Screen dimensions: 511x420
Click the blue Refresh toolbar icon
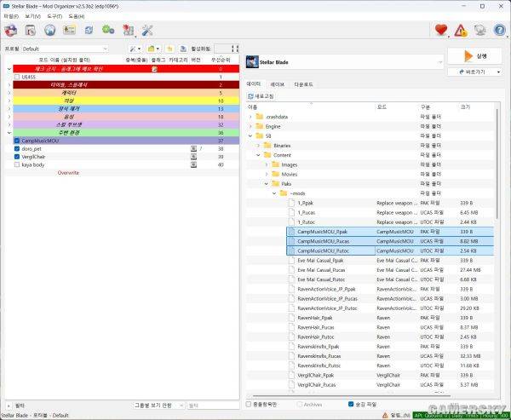[x=89, y=31]
